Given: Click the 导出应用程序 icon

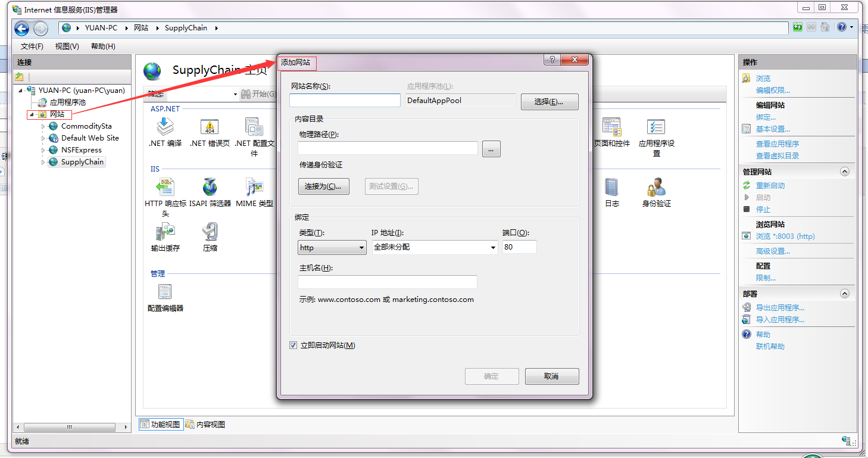Looking at the screenshot, I should [x=747, y=308].
